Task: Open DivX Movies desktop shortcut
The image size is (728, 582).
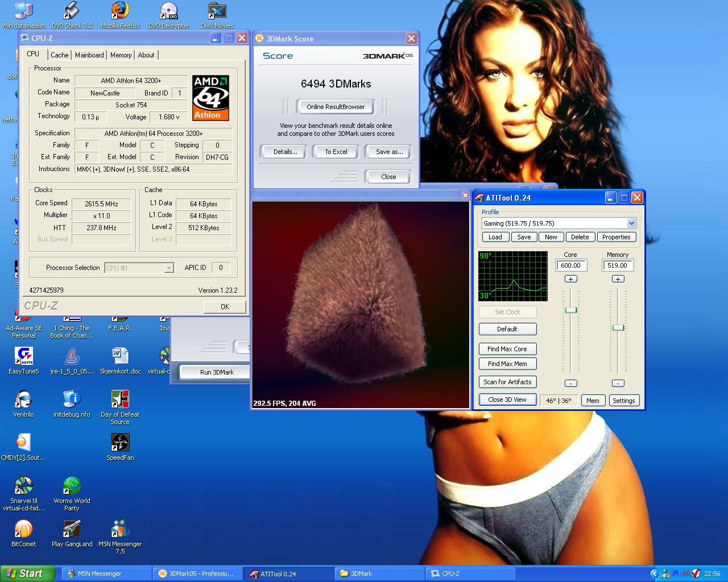Action: coord(217,15)
